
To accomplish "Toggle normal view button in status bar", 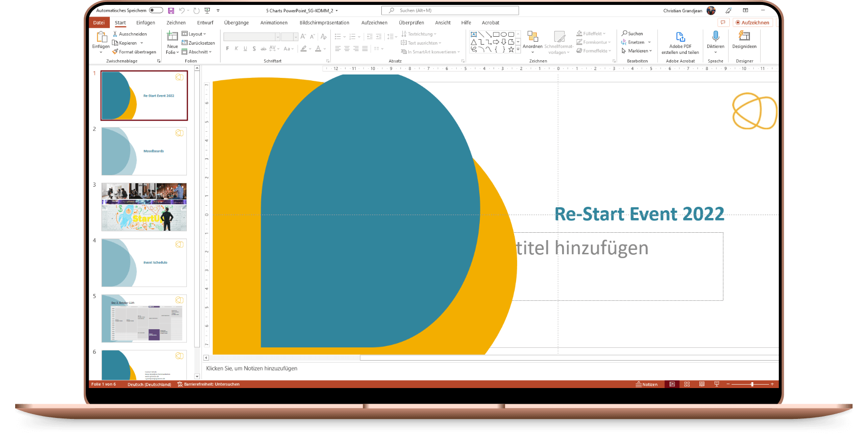I will coord(672,384).
